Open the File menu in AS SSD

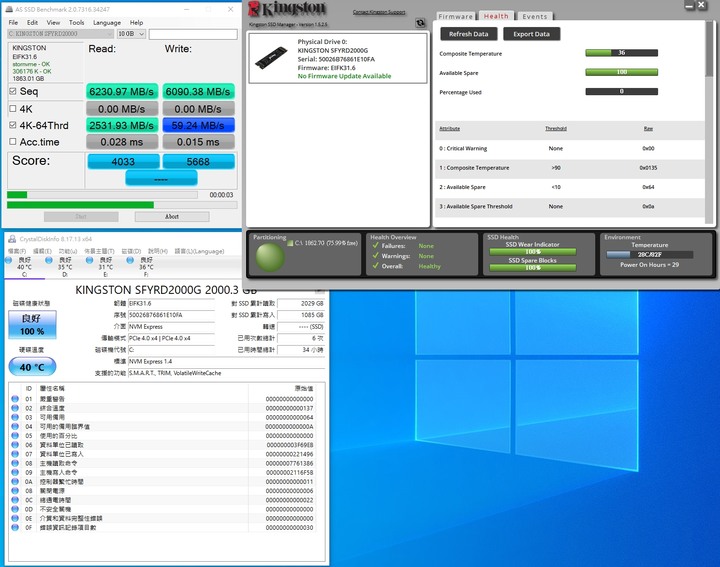click(13, 22)
